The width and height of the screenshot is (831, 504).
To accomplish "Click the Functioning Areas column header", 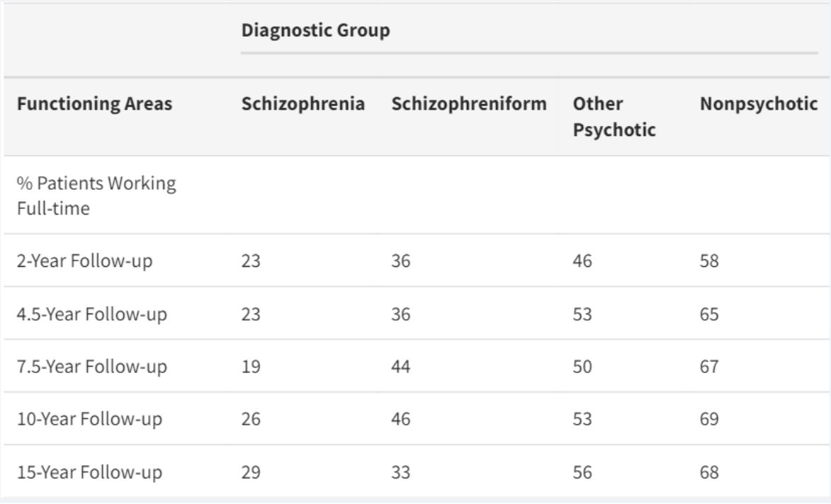I will [94, 104].
